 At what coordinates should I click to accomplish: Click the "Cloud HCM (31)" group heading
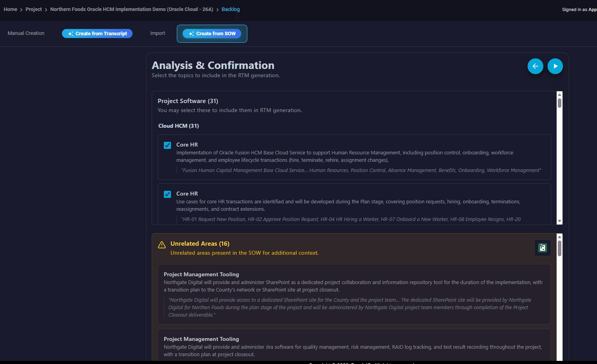(x=178, y=126)
